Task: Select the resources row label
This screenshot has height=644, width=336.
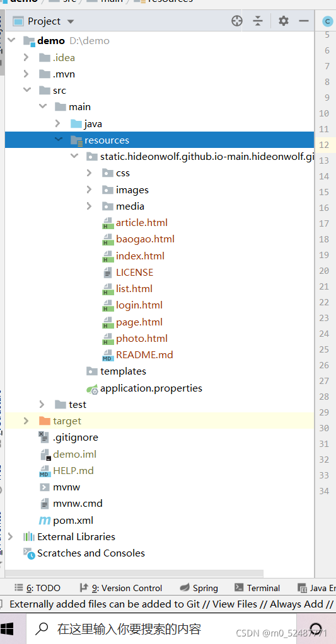Action: pyautogui.click(x=107, y=140)
